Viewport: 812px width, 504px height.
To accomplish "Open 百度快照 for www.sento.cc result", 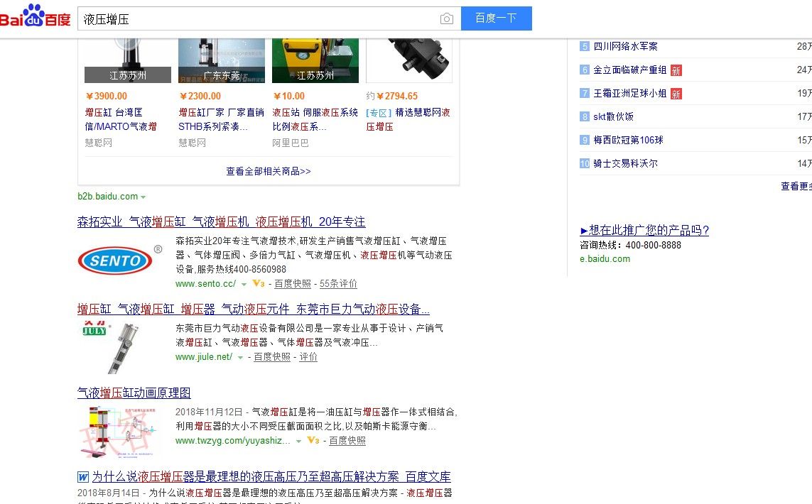I will [293, 283].
